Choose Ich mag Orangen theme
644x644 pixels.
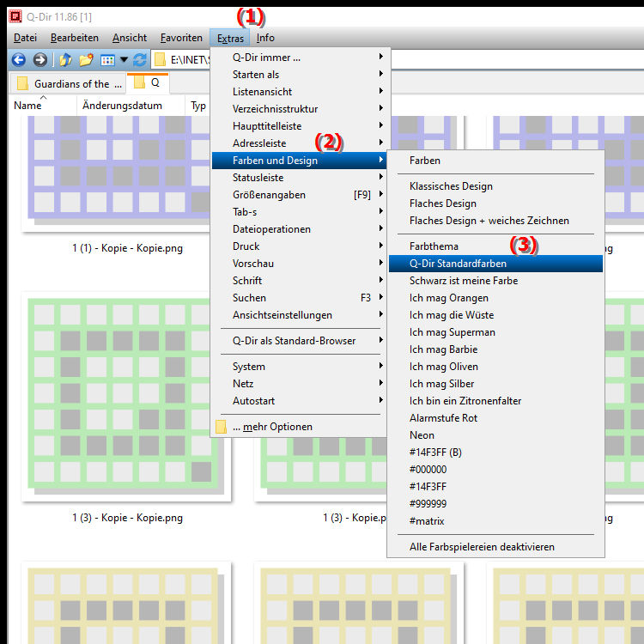coord(495,298)
